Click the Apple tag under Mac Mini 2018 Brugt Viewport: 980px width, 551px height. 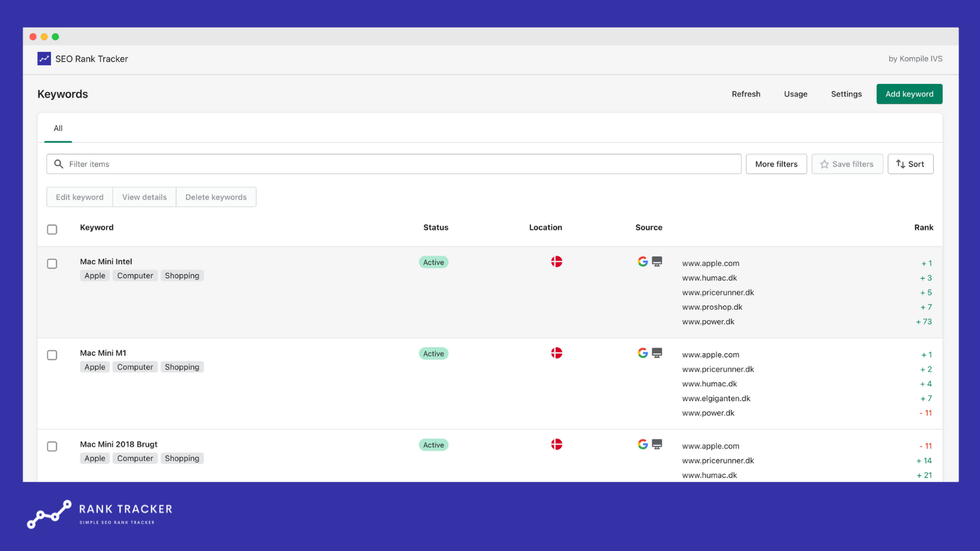(x=95, y=459)
